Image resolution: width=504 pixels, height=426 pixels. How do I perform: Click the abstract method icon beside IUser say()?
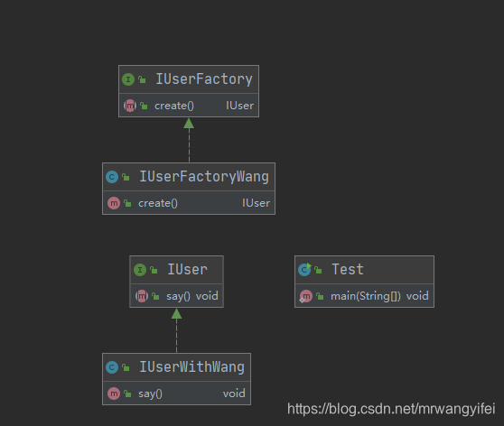[142, 296]
